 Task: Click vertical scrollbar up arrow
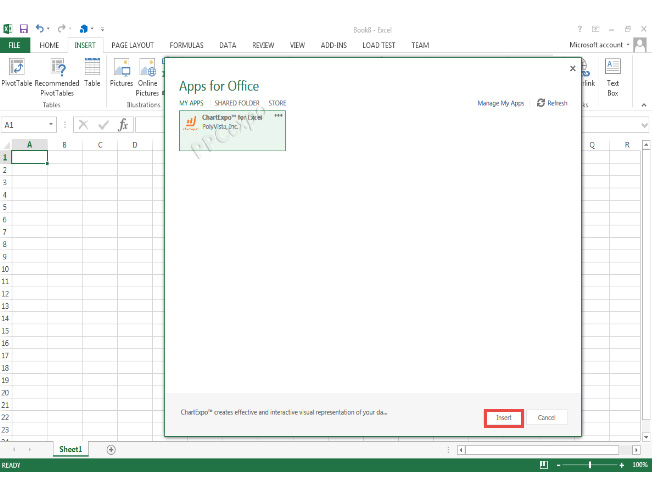tap(646, 145)
